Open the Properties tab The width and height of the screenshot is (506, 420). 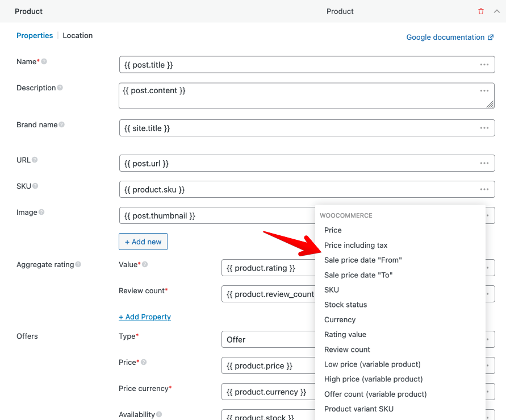pyautogui.click(x=35, y=35)
